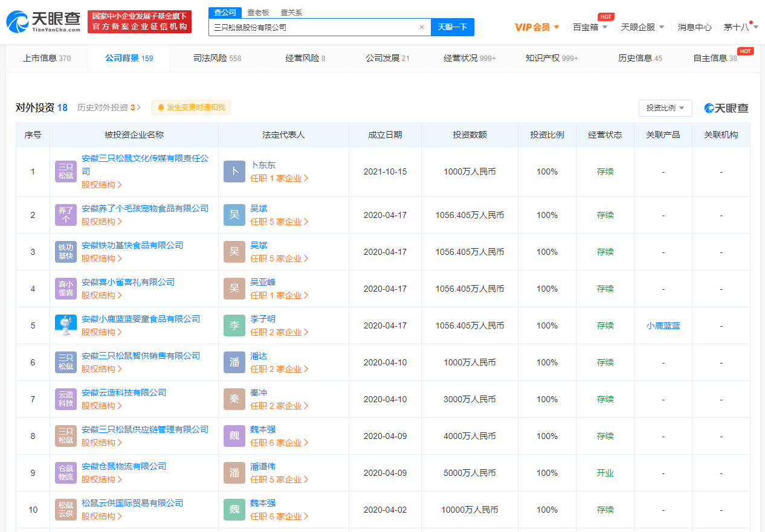Expand 股权结构 for 安徽云造科技有限公司

[102, 406]
